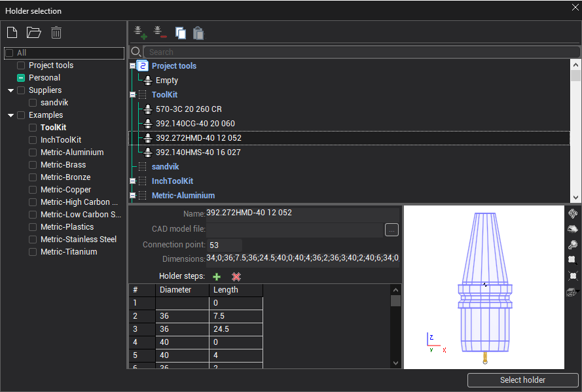
Task: Toggle the Personal checkbox
Action: tap(22, 78)
